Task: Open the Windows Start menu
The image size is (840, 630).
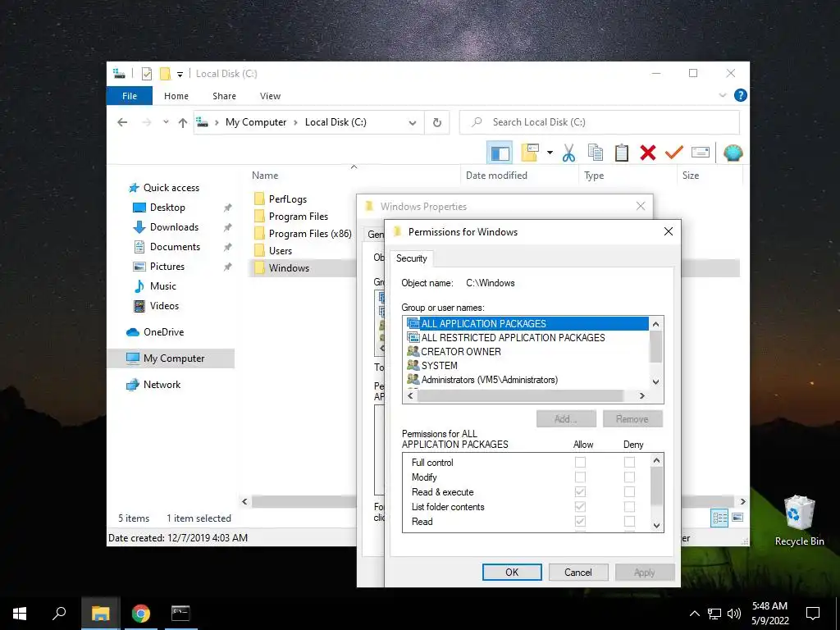Action: tap(20, 614)
